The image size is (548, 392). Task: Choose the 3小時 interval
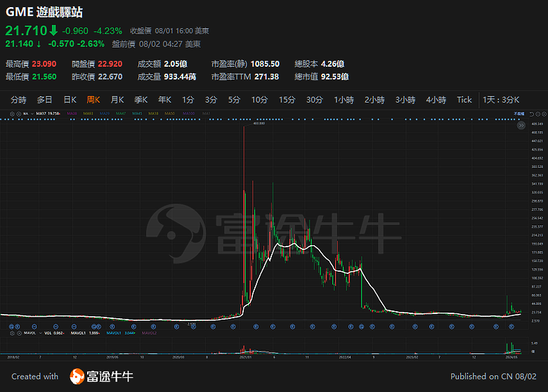click(x=405, y=100)
